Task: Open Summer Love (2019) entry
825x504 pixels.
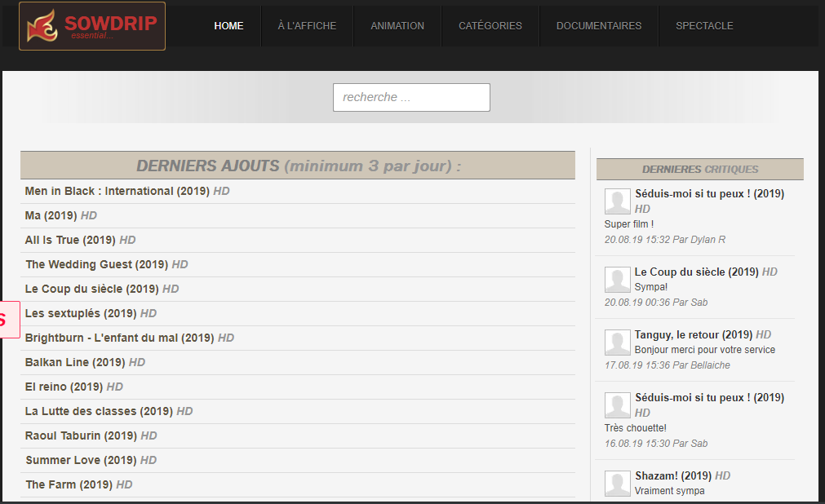Action: 81,460
